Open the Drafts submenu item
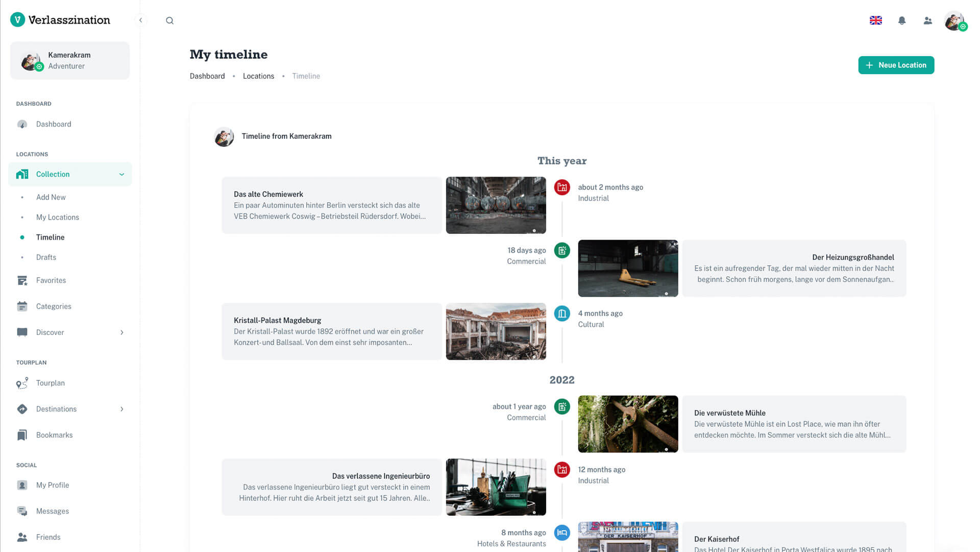The image size is (980, 552). point(46,257)
